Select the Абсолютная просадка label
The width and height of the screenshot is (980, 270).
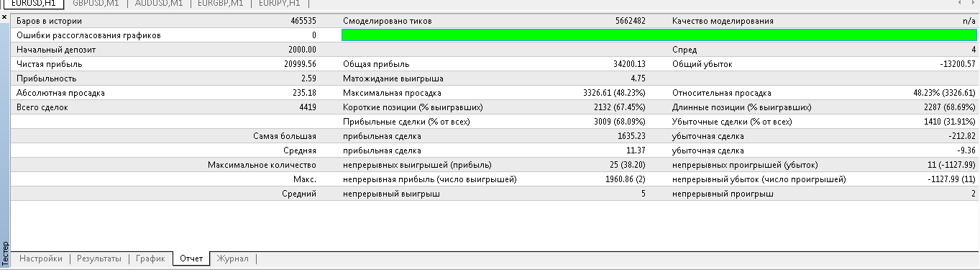[60, 93]
